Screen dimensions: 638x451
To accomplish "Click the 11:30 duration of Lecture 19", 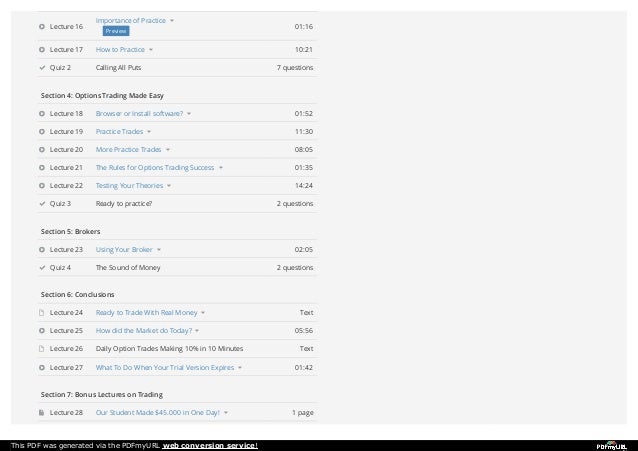I will (304, 131).
